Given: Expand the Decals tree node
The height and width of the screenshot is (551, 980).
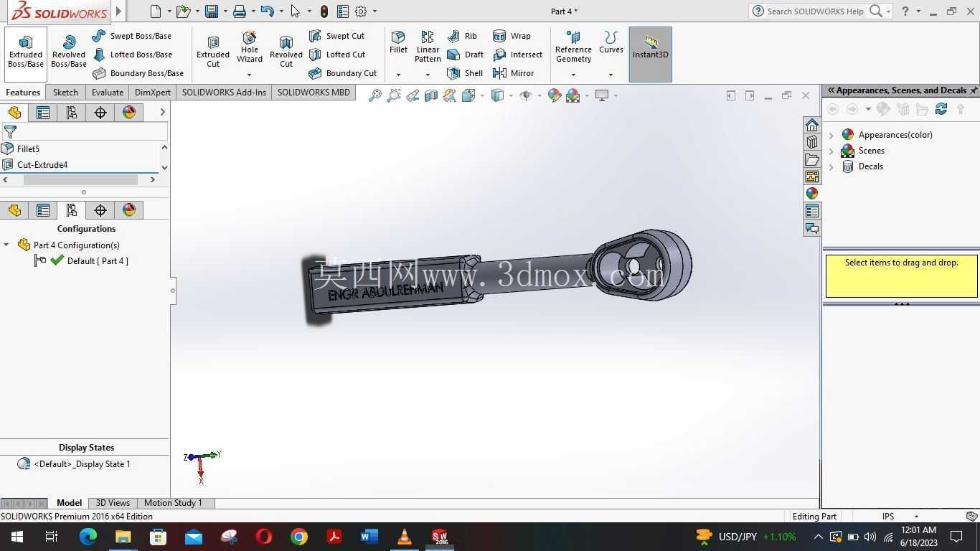Looking at the screenshot, I should (831, 166).
